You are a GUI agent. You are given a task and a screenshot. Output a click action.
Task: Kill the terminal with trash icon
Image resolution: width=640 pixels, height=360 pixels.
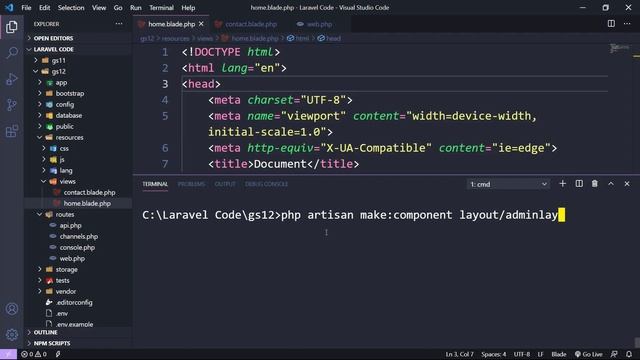tap(595, 184)
